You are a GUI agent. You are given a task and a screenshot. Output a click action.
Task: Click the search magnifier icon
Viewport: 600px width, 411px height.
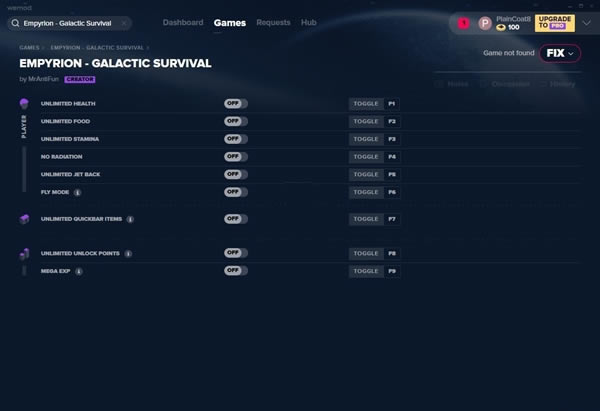[14, 22]
